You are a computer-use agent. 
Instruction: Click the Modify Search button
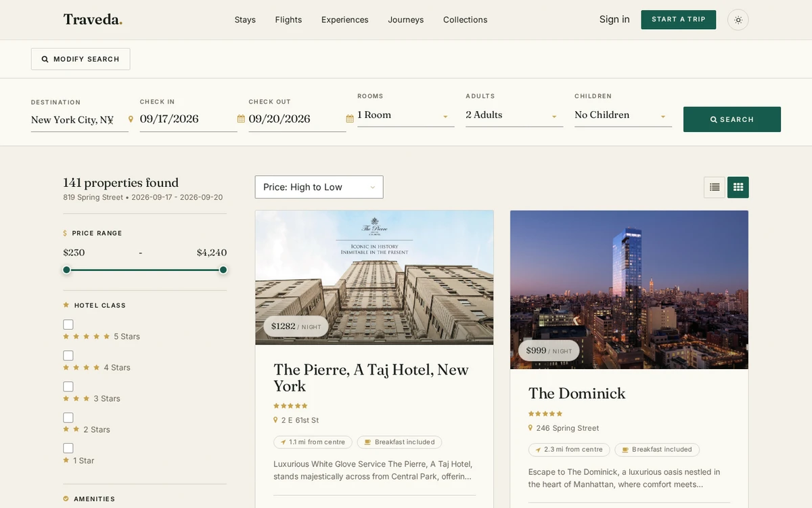pos(81,59)
